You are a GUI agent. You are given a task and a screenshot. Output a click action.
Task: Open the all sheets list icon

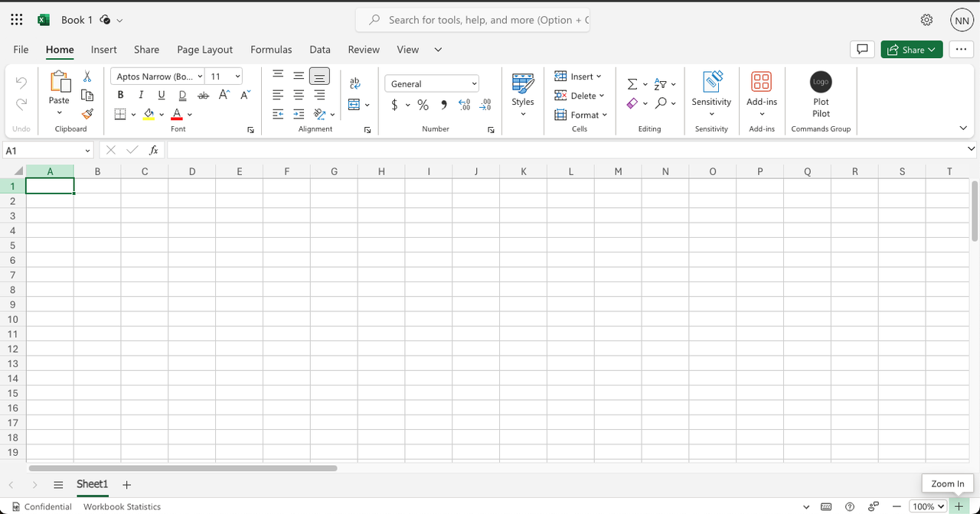coord(58,485)
